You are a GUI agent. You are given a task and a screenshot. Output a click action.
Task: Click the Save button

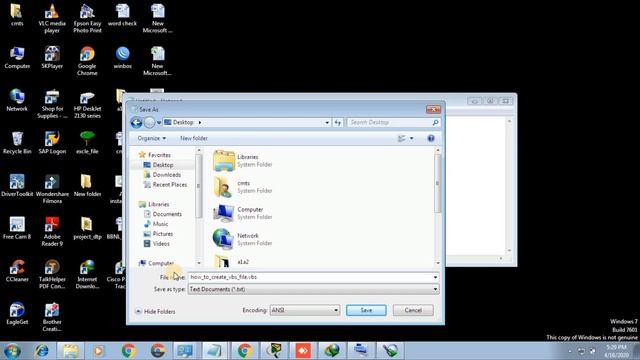366,310
